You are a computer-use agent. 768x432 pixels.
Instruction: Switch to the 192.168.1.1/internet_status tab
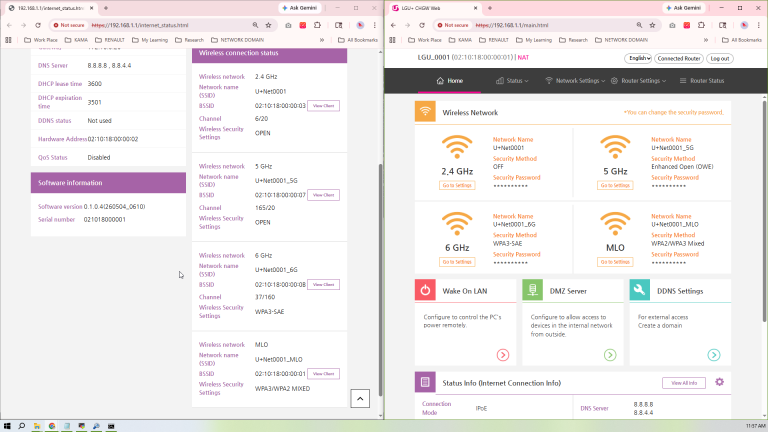(x=51, y=8)
